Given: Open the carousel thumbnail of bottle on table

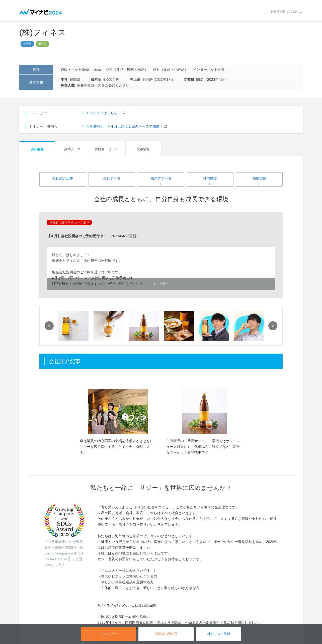Looking at the screenshot, I should [x=144, y=326].
